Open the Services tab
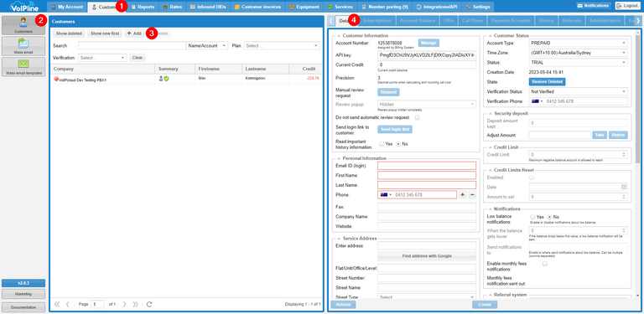This screenshot has height=314, width=644. coord(340,7)
